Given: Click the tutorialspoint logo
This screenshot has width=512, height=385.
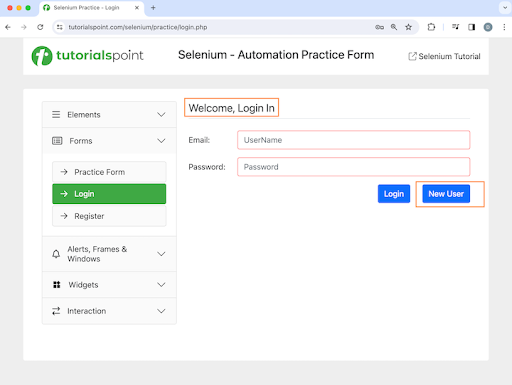Looking at the screenshot, I should (x=87, y=56).
